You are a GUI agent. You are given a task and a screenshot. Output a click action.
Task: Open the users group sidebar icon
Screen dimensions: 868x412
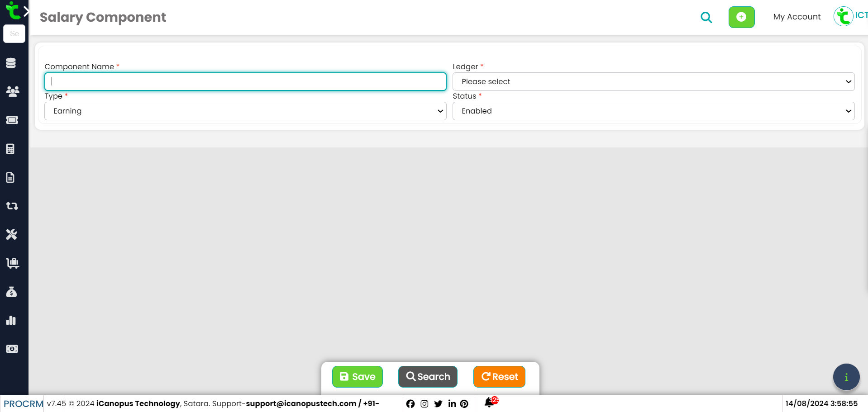12,91
